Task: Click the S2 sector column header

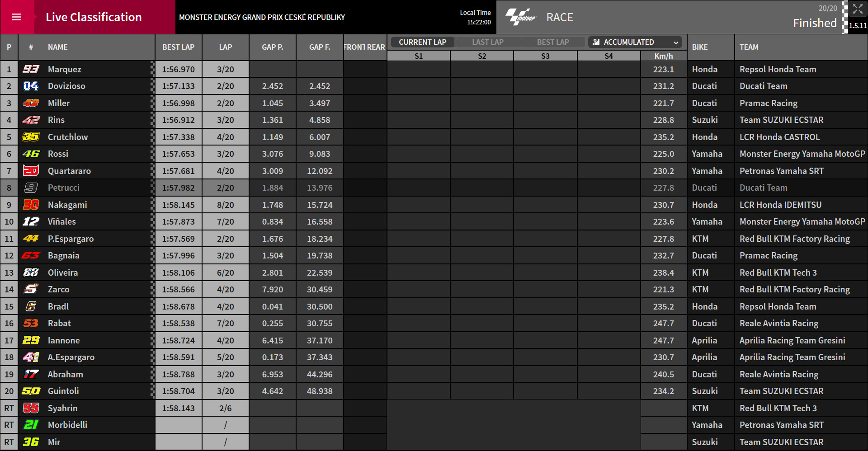Action: [482, 56]
